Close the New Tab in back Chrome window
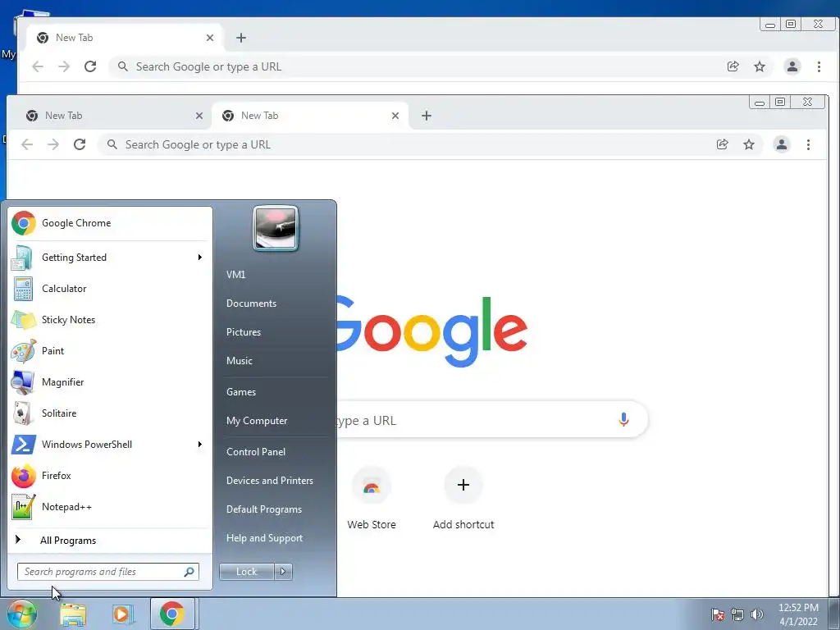Image resolution: width=840 pixels, height=630 pixels. coord(210,38)
